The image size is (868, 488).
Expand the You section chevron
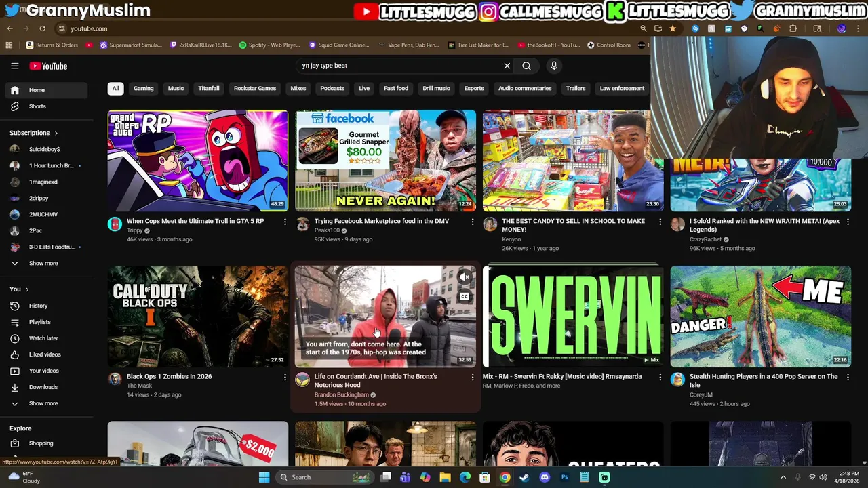tap(27, 289)
